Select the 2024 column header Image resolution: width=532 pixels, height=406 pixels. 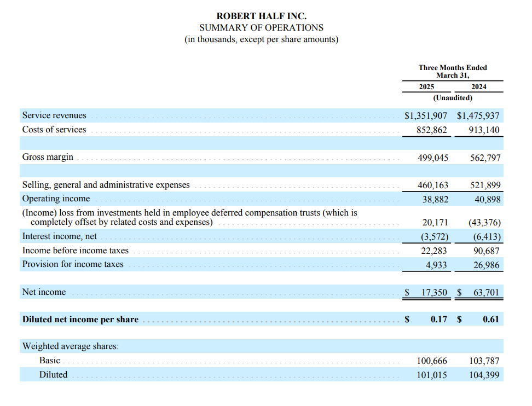(478, 87)
